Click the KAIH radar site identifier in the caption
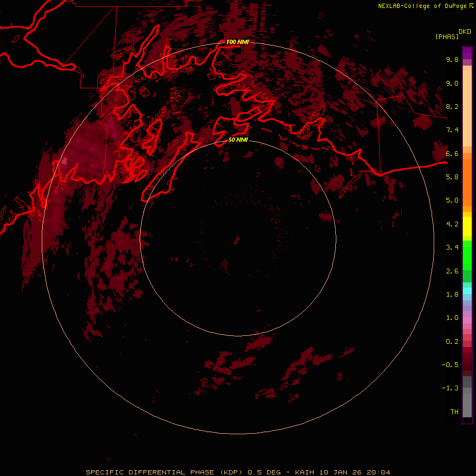 pos(306,472)
